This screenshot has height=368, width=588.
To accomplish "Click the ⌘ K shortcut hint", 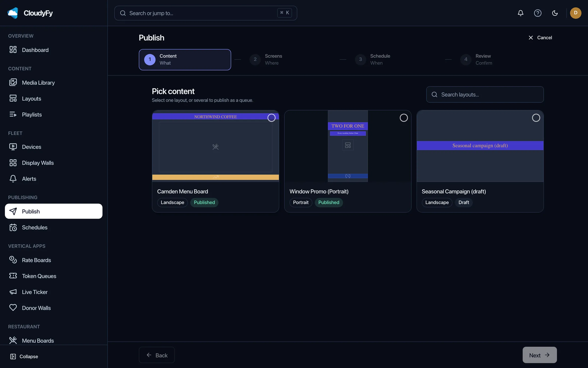I will click(284, 13).
